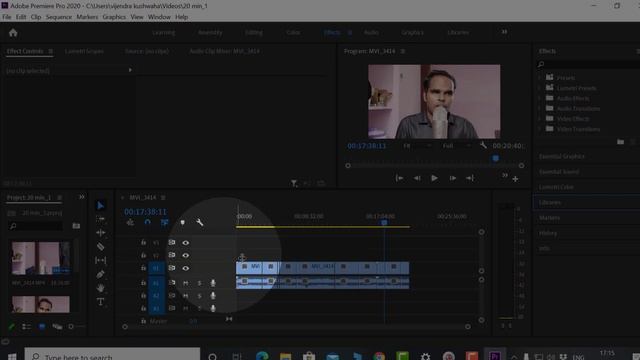This screenshot has width=640, height=360.
Task: Enable voice-over record on A1
Action: [213, 283]
